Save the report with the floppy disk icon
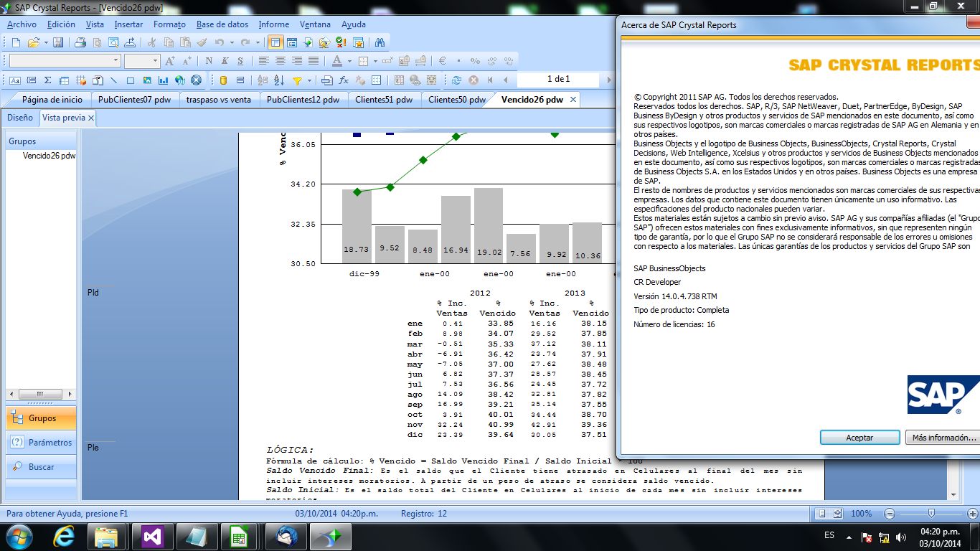The image size is (980, 551). (58, 42)
